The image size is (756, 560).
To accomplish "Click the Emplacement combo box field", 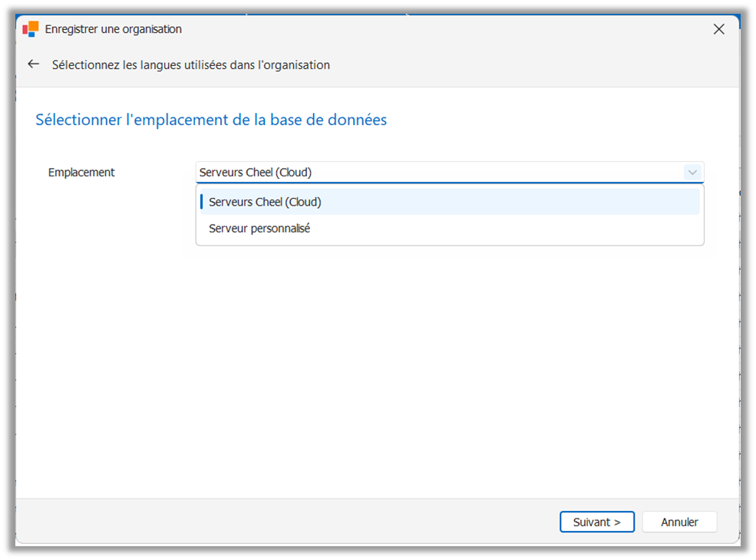I will click(450, 173).
